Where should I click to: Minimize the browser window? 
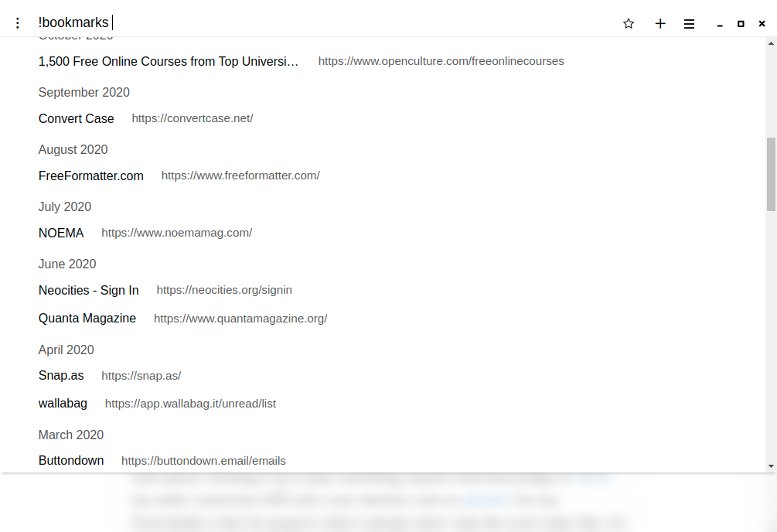720,24
